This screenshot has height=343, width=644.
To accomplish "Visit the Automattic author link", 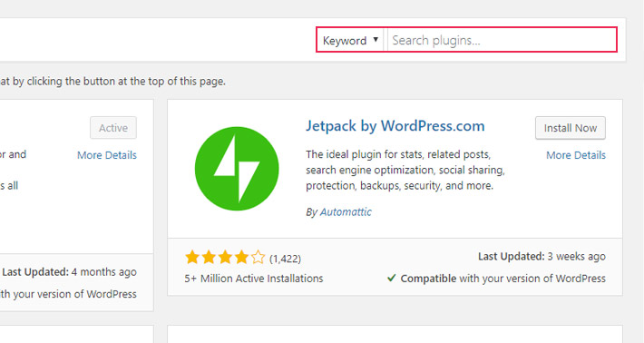I will tap(346, 212).
